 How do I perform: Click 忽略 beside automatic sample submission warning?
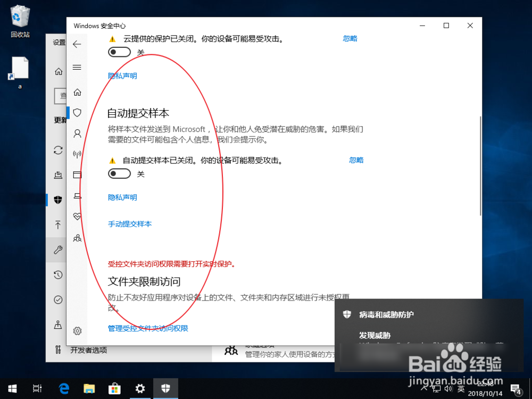tap(356, 160)
